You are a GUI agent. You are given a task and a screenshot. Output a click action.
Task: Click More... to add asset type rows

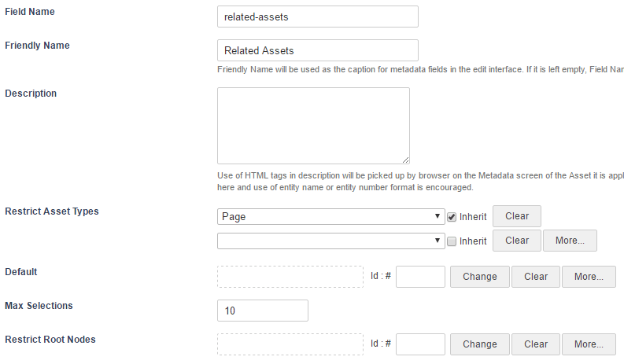click(570, 241)
